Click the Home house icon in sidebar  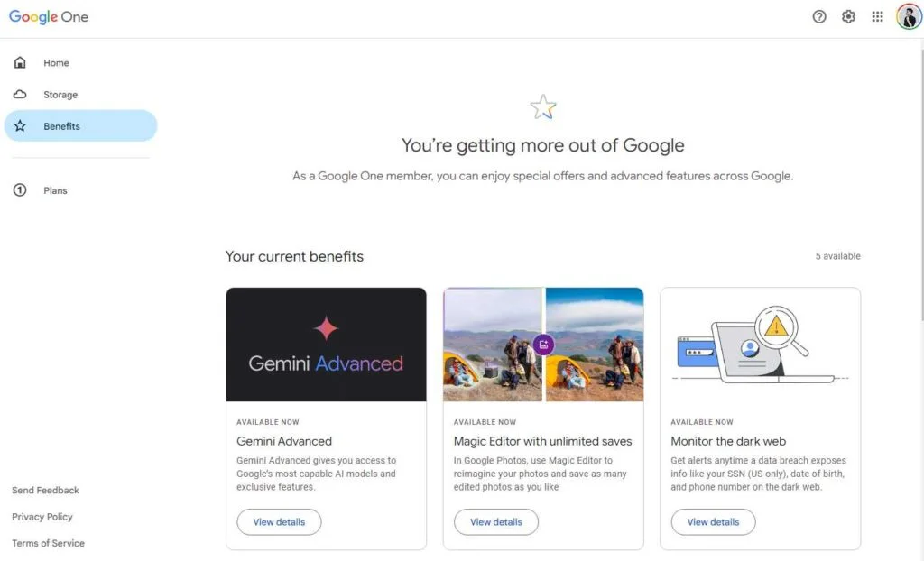tap(20, 62)
